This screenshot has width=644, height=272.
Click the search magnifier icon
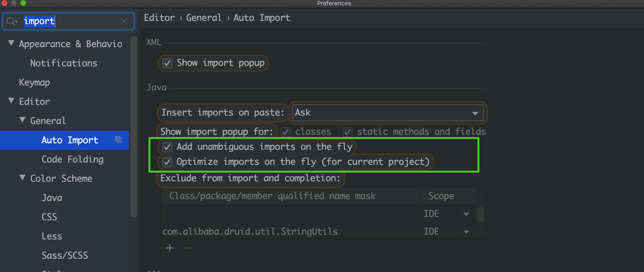11,21
